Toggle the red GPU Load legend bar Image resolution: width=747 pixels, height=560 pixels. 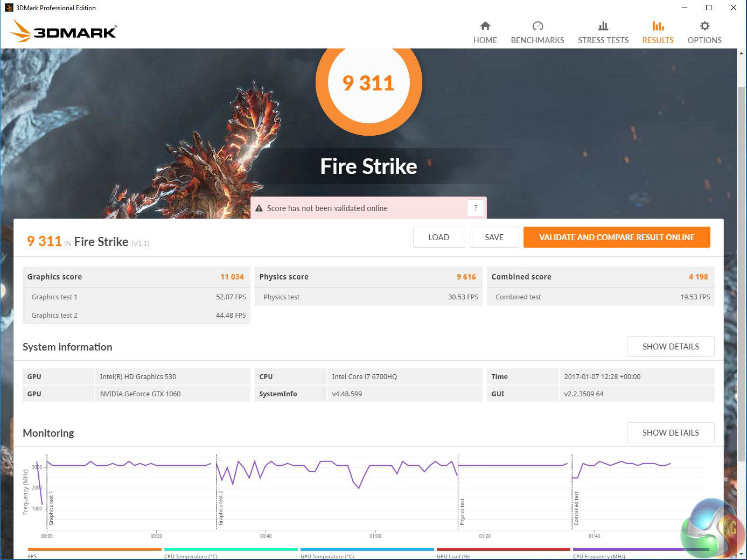coord(503,550)
